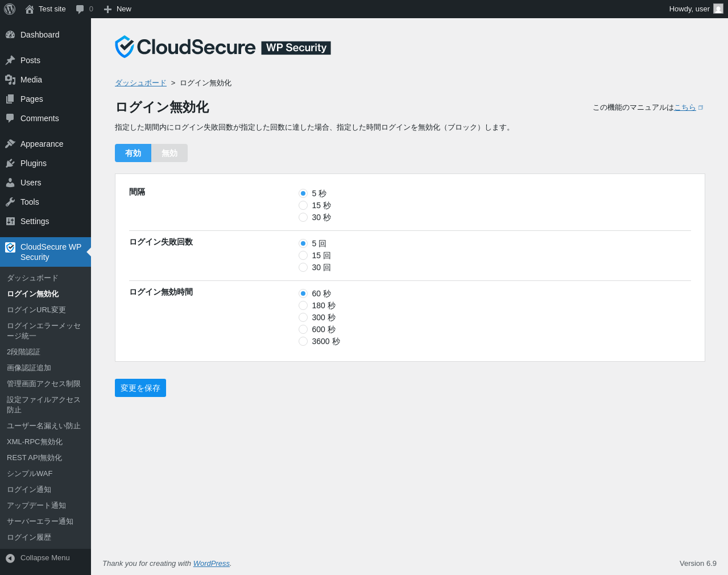Click the WordPress logo icon

click(10, 9)
